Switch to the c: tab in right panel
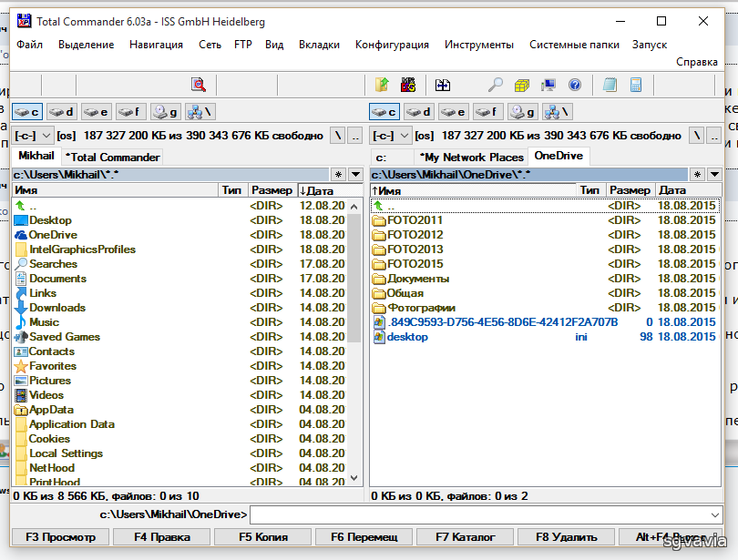Viewport: 738px width, 560px height. coord(392,157)
